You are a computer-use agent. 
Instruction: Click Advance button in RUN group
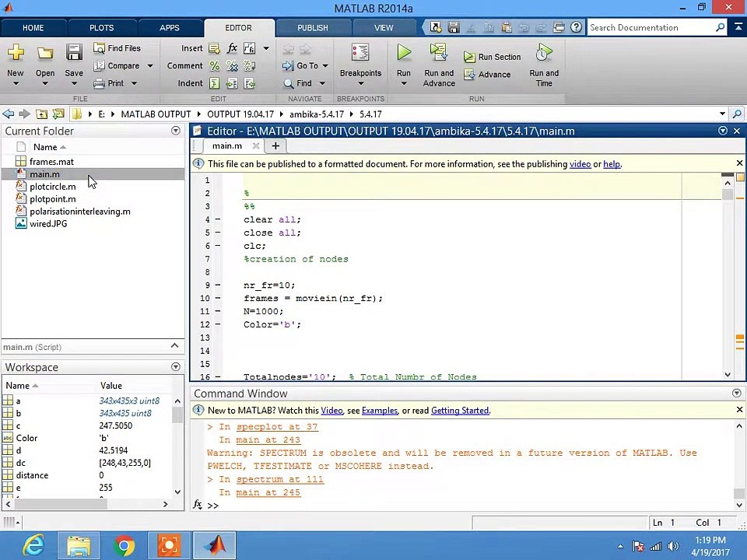(487, 75)
